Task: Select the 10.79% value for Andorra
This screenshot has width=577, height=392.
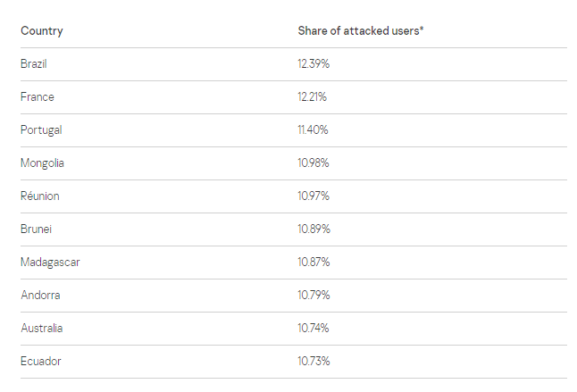Action: coord(314,295)
